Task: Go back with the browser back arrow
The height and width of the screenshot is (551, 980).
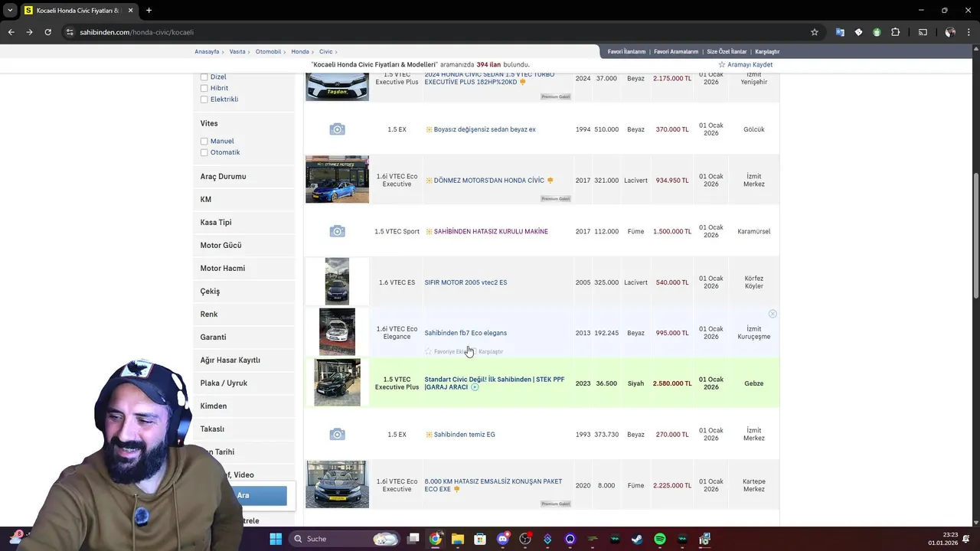Action: click(11, 32)
